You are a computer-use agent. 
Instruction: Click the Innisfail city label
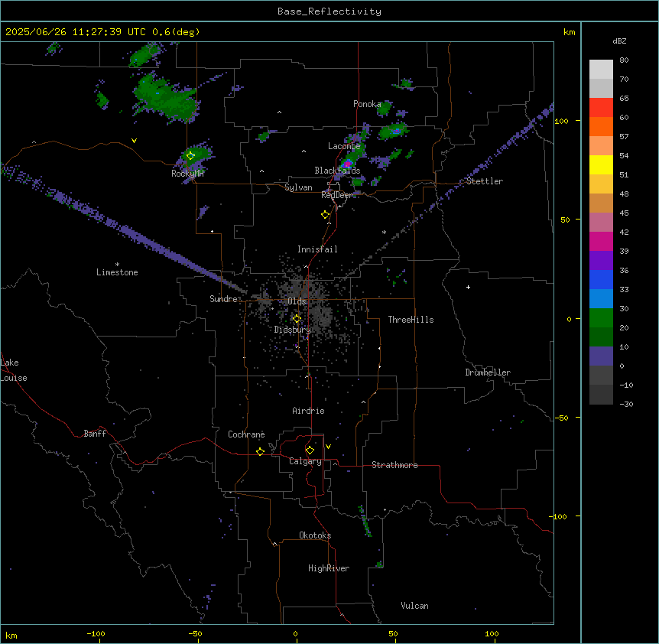[x=317, y=249]
